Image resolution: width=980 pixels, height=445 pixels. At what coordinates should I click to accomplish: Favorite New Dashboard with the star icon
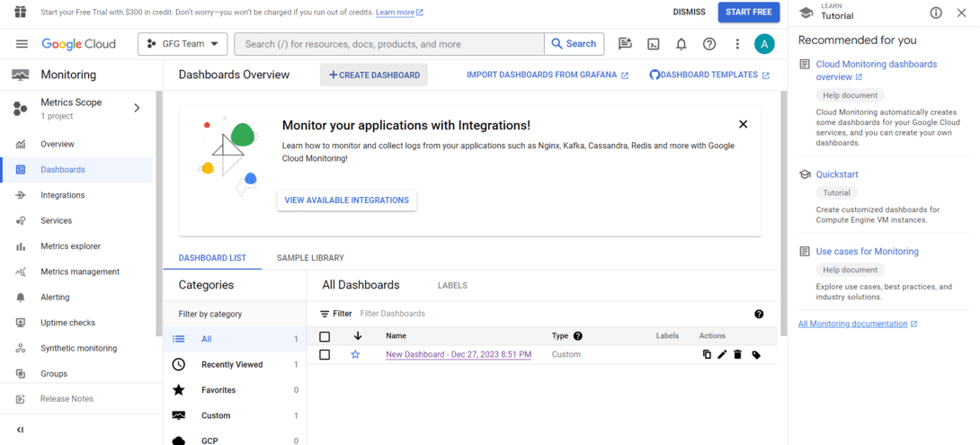click(x=355, y=355)
